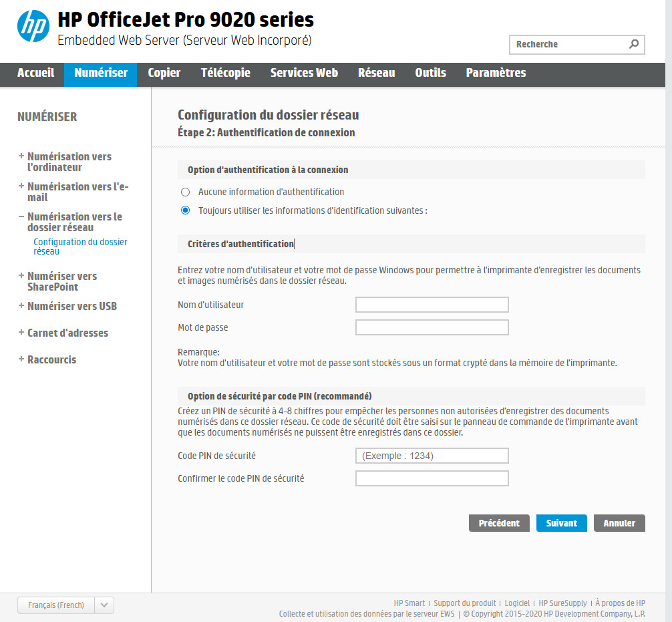Open the Logiciel footer link
Image resolution: width=672 pixels, height=622 pixels.
517,603
